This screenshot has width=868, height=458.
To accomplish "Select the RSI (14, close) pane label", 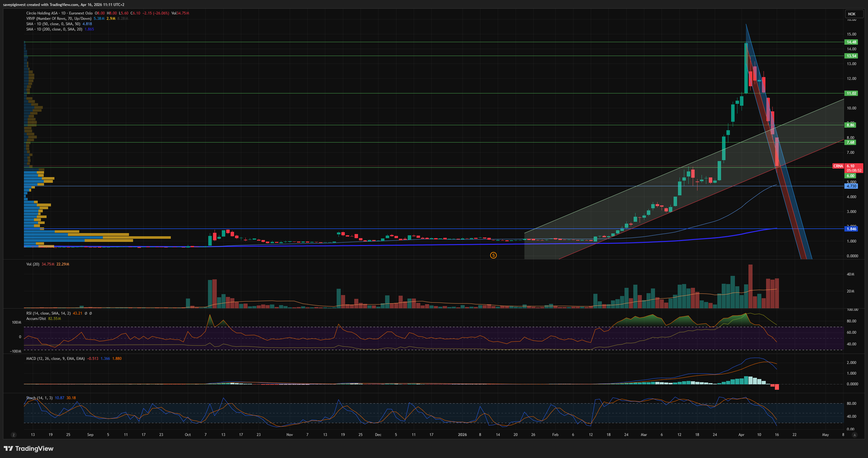I will 48,313.
